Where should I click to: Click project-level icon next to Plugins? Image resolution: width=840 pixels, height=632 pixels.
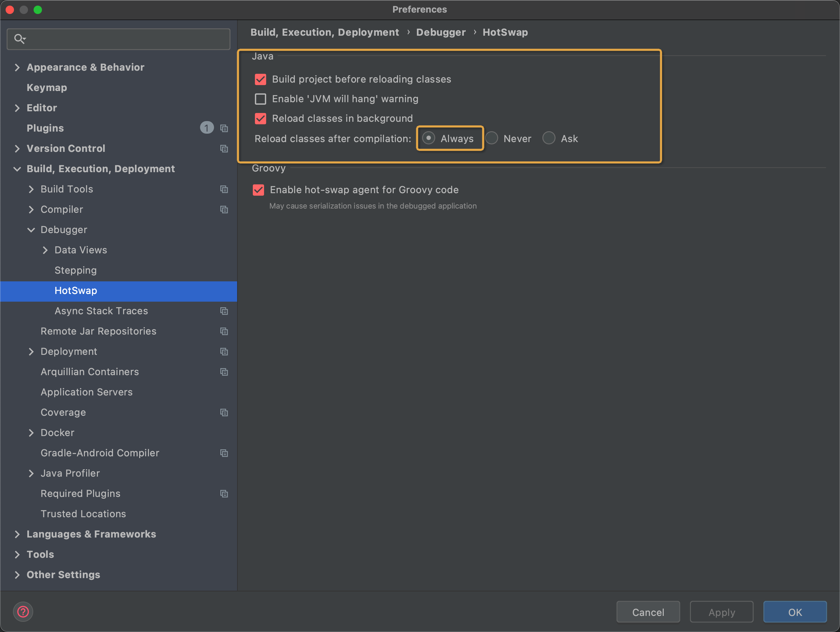[x=224, y=128]
